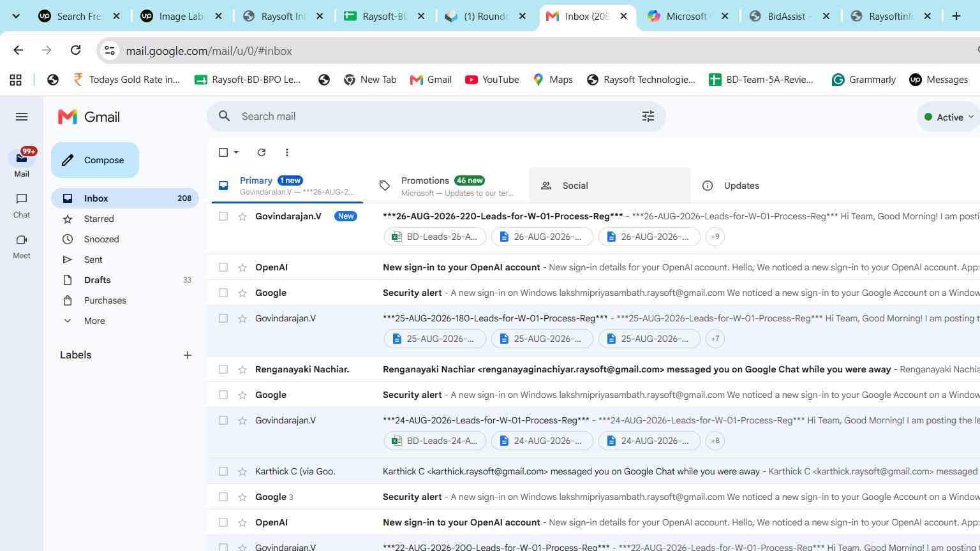Select the Renganayaki Nachiar email checkbox

click(x=223, y=369)
